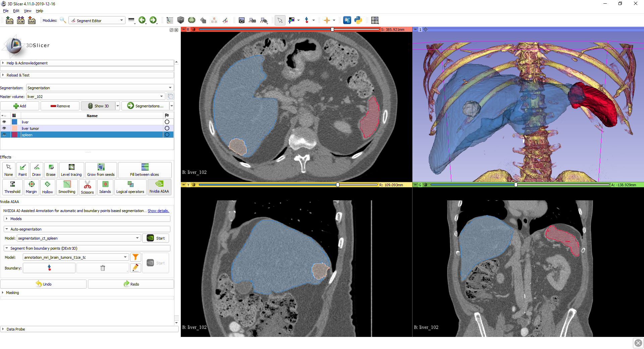This screenshot has width=644, height=349.
Task: Open the View menu
Action: [x=28, y=11]
